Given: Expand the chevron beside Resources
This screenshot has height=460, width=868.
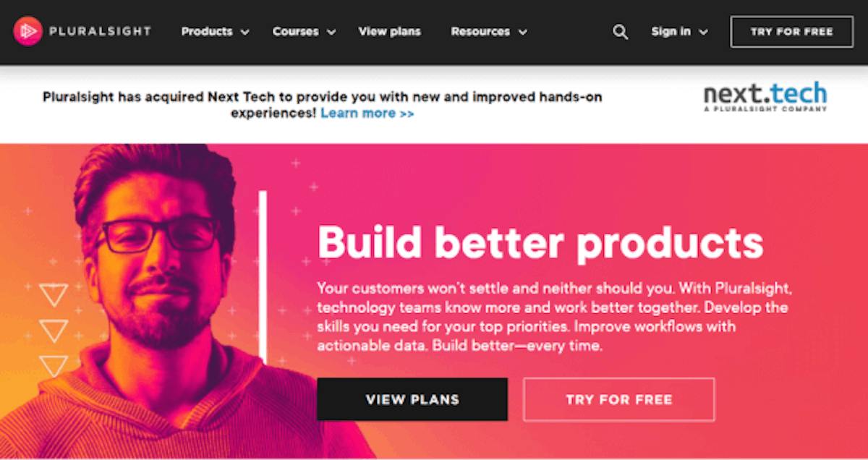Looking at the screenshot, I should 523,33.
